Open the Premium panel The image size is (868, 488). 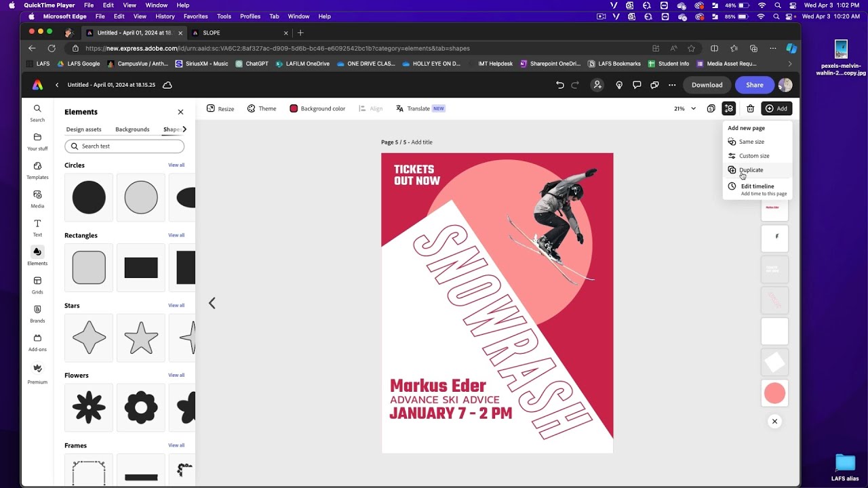pos(37,373)
